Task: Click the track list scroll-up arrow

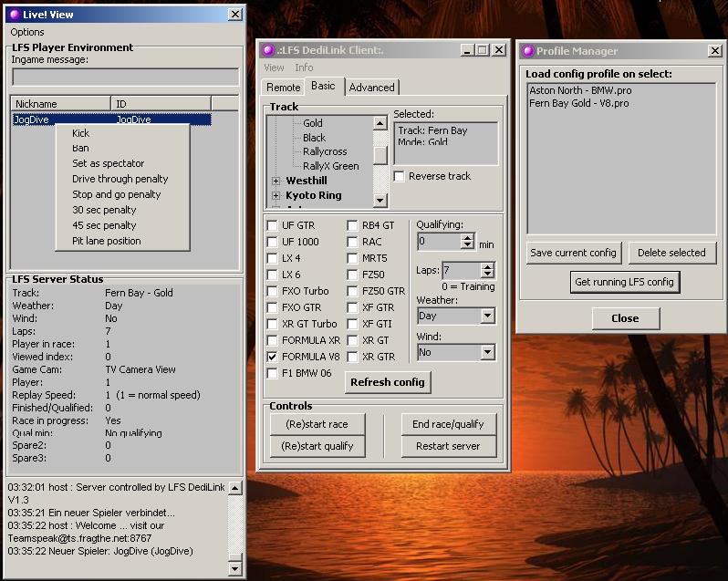Action: point(380,123)
